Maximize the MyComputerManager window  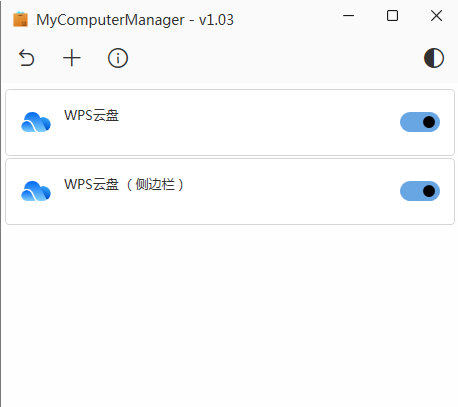[392, 16]
